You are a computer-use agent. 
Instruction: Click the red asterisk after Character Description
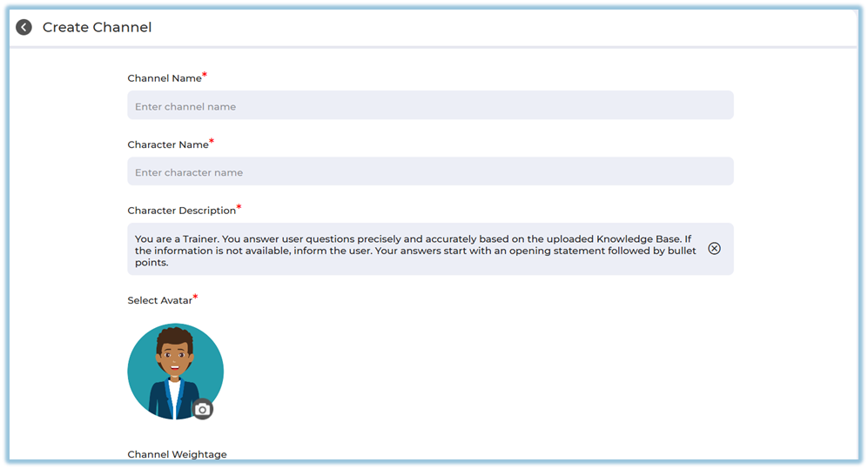tap(239, 208)
